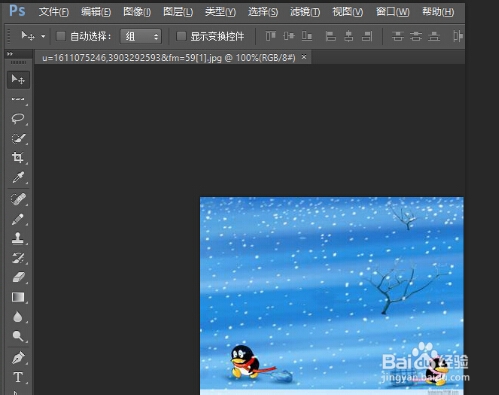Image resolution: width=499 pixels, height=395 pixels.
Task: Select the Spot Healing Brush tool
Action: 18,199
